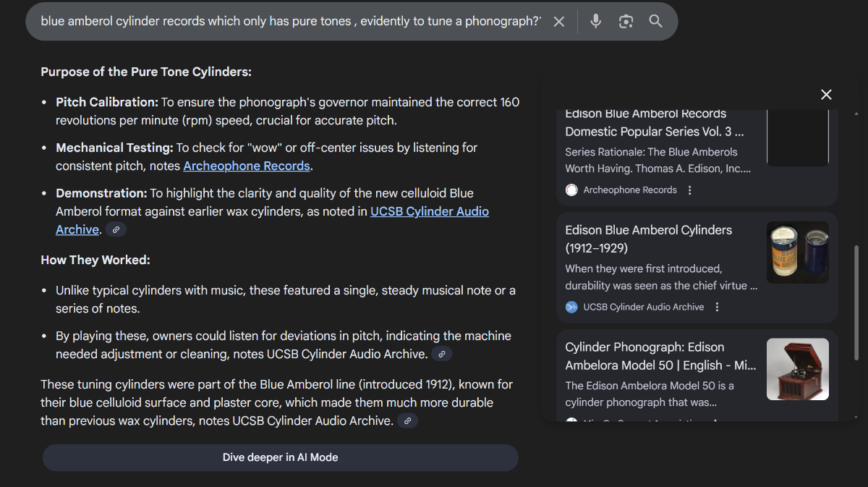This screenshot has height=487, width=868.
Task: Close the sources side panel
Action: (x=826, y=95)
